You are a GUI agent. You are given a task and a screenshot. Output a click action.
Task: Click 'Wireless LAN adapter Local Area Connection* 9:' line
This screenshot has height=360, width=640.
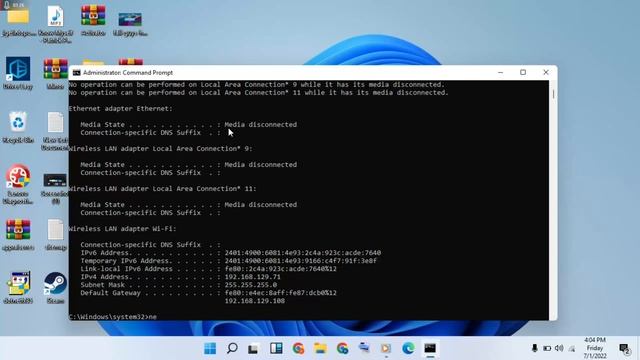click(x=160, y=149)
